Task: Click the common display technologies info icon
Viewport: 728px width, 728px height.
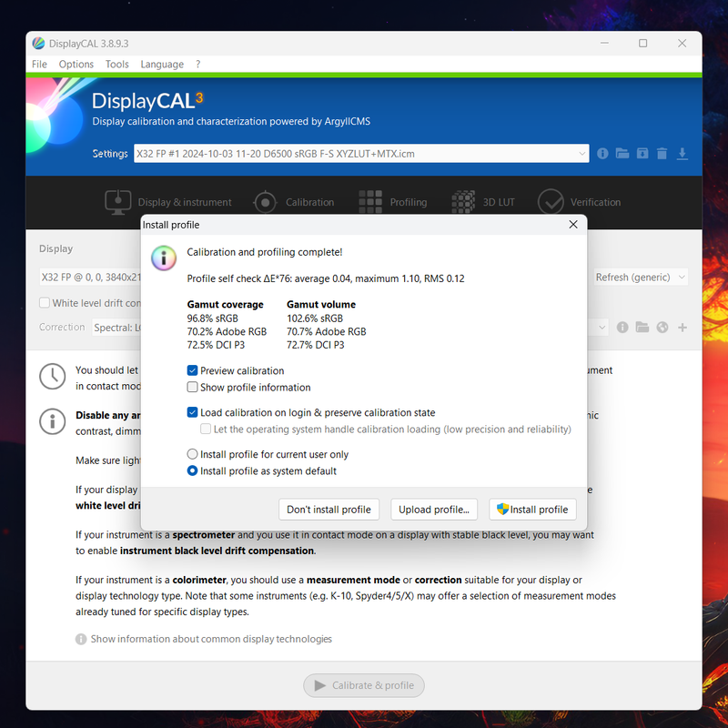Action: [x=81, y=640]
